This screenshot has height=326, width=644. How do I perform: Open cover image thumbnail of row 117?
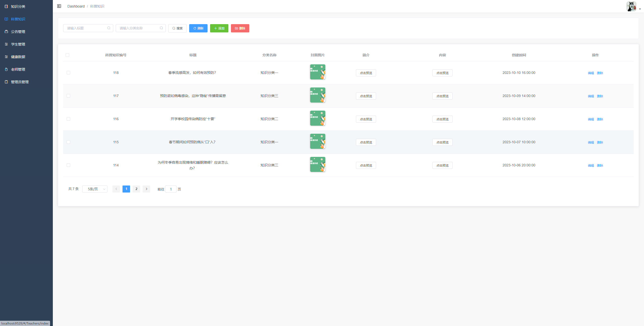(x=318, y=95)
